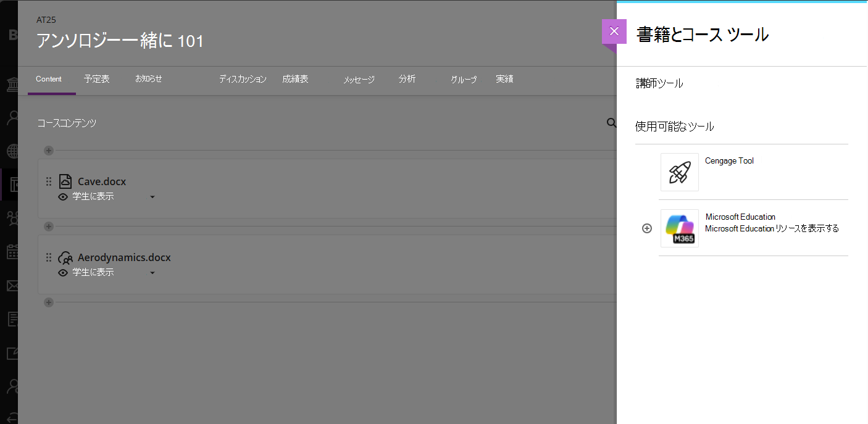868x424 pixels.
Task: Select the Content tab
Action: pos(49,79)
